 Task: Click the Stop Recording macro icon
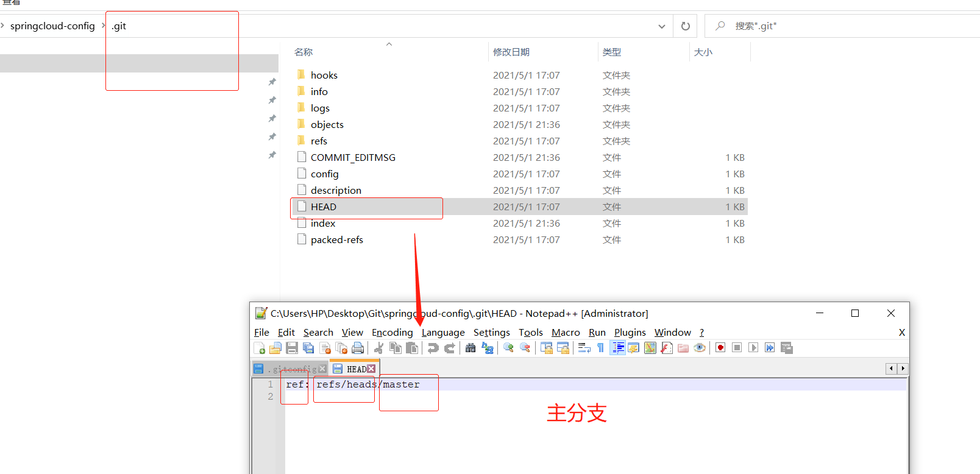(737, 348)
